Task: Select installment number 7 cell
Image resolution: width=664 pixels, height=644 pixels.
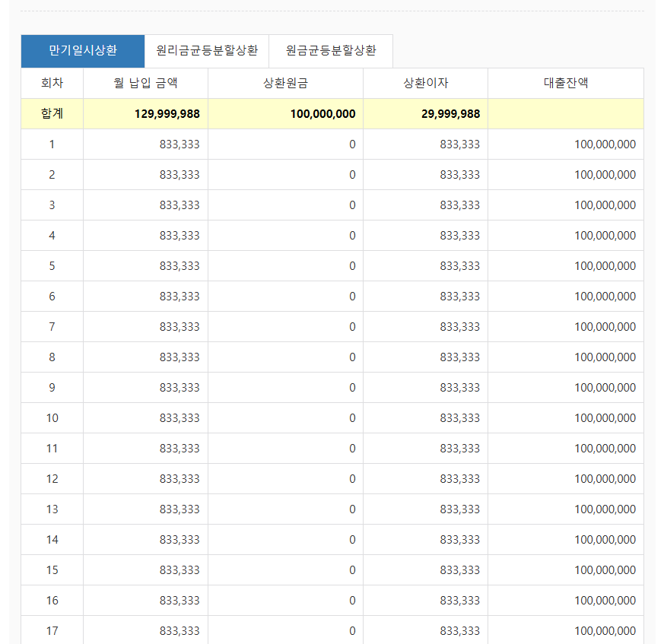Action: pos(52,327)
